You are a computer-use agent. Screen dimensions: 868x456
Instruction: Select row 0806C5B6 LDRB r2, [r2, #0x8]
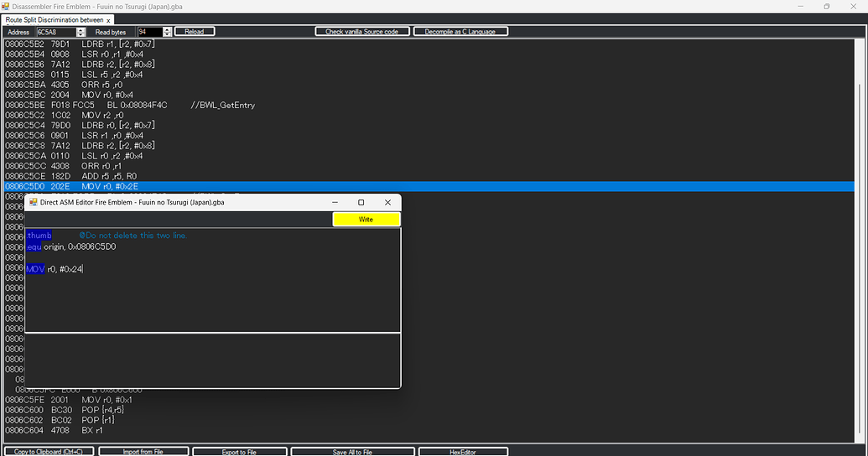(429, 65)
